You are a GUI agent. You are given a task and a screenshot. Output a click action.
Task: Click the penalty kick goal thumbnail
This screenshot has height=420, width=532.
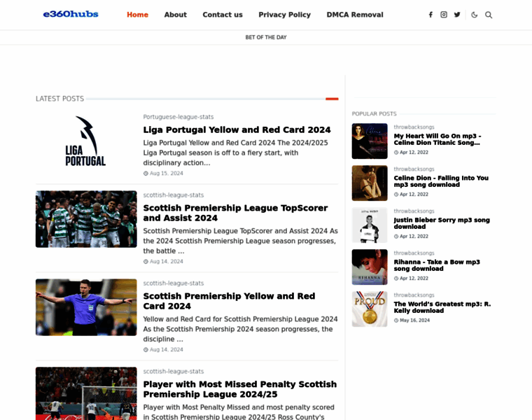click(86, 393)
